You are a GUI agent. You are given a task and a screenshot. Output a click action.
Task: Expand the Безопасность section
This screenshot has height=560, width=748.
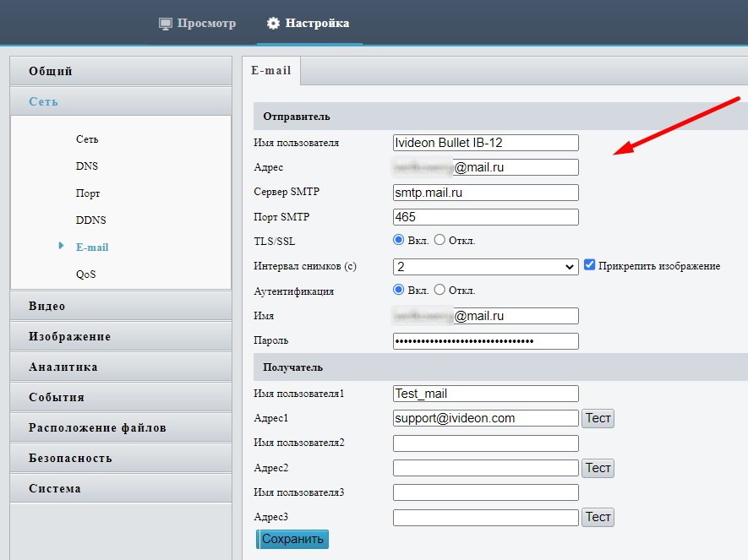[121, 459]
